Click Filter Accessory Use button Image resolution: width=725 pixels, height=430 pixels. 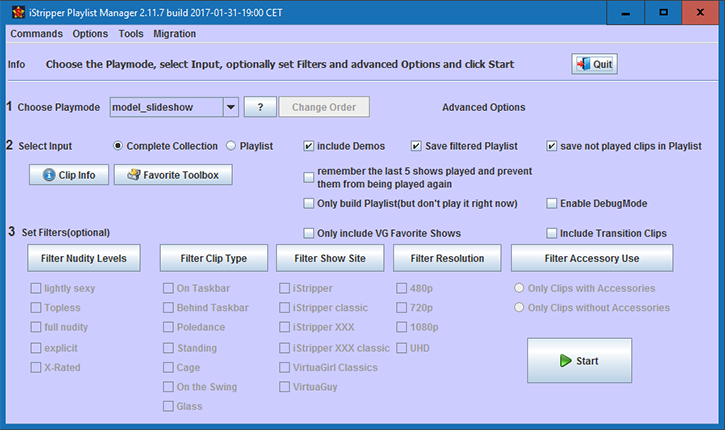pos(592,258)
